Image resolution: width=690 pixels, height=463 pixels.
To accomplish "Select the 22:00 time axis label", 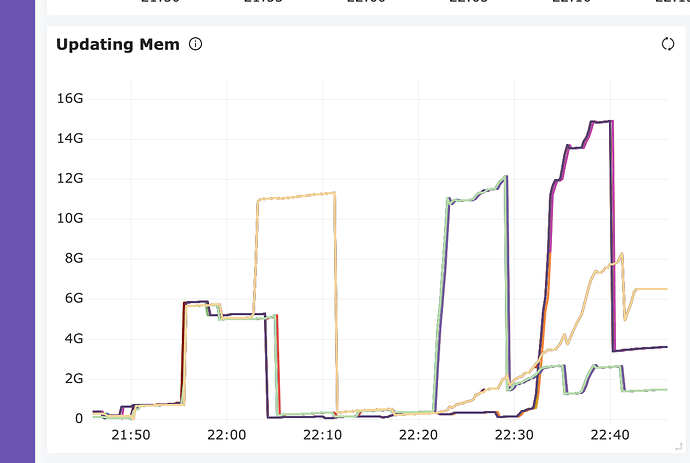I will point(227,435).
